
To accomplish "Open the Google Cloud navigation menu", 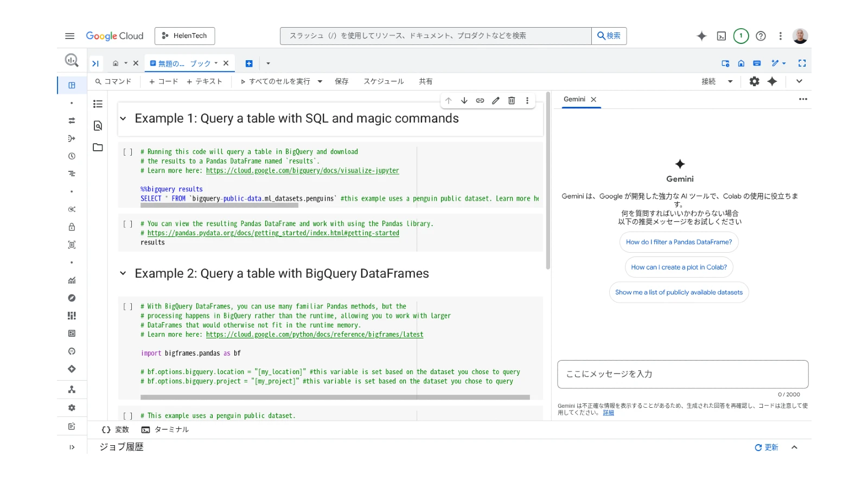I will pyautogui.click(x=69, y=36).
